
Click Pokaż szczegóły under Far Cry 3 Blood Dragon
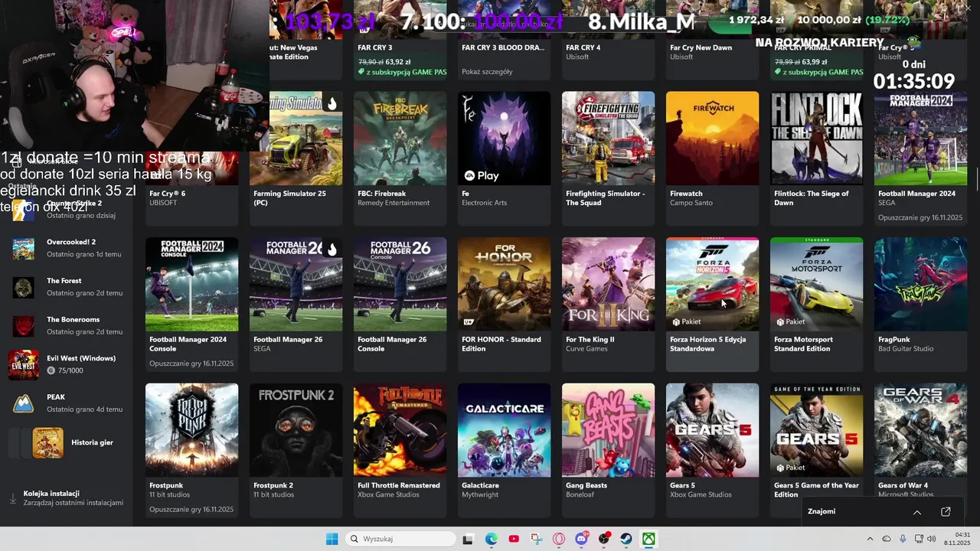487,72
